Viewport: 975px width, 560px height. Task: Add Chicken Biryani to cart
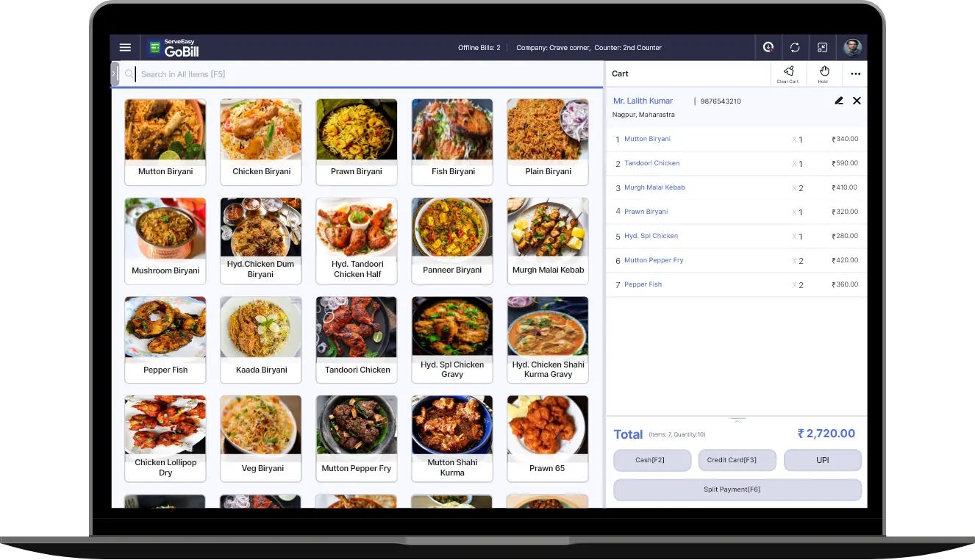[261, 142]
